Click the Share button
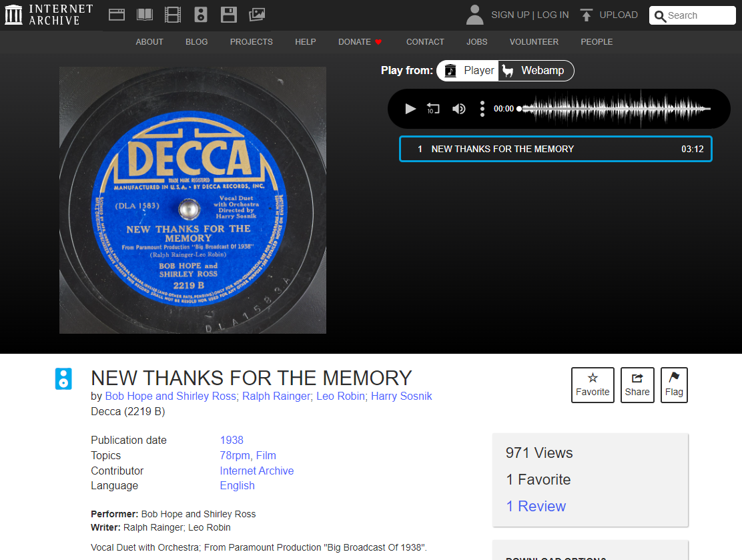Viewport: 742px width, 560px height. click(x=637, y=385)
